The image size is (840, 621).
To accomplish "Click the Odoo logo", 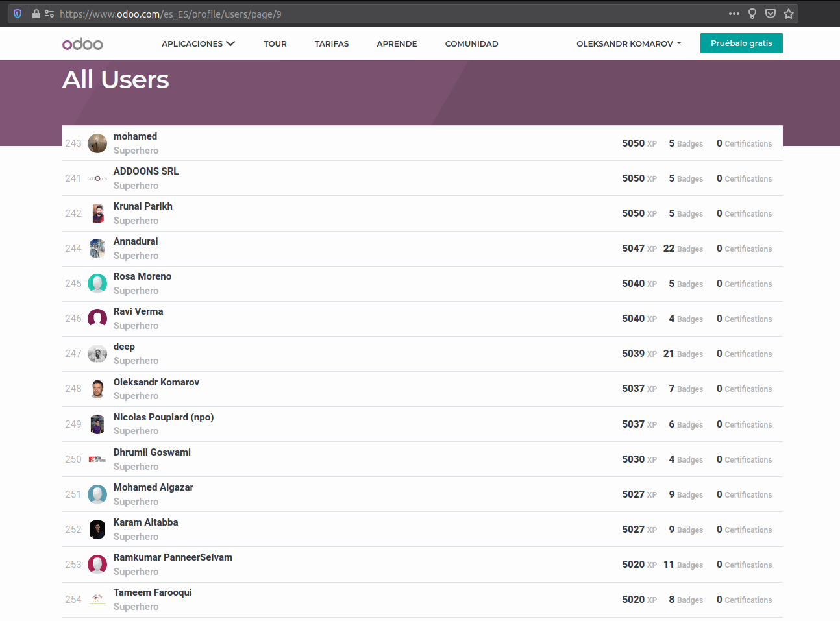I will click(82, 43).
